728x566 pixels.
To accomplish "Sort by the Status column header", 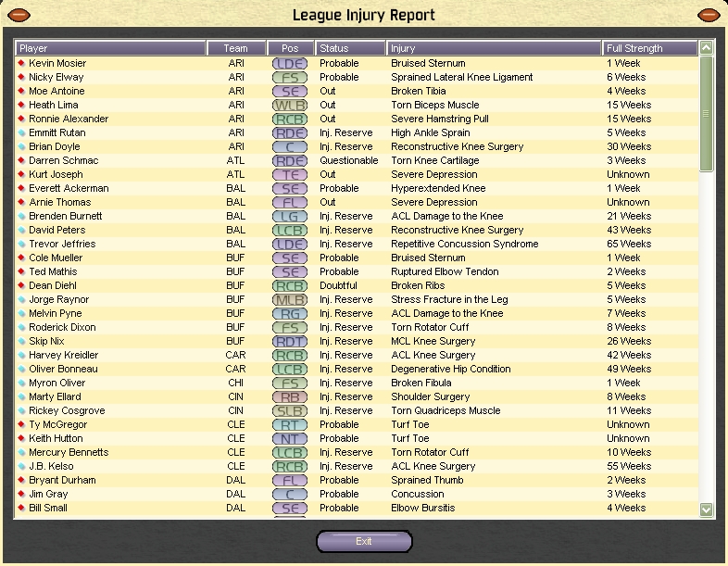I will (350, 48).
